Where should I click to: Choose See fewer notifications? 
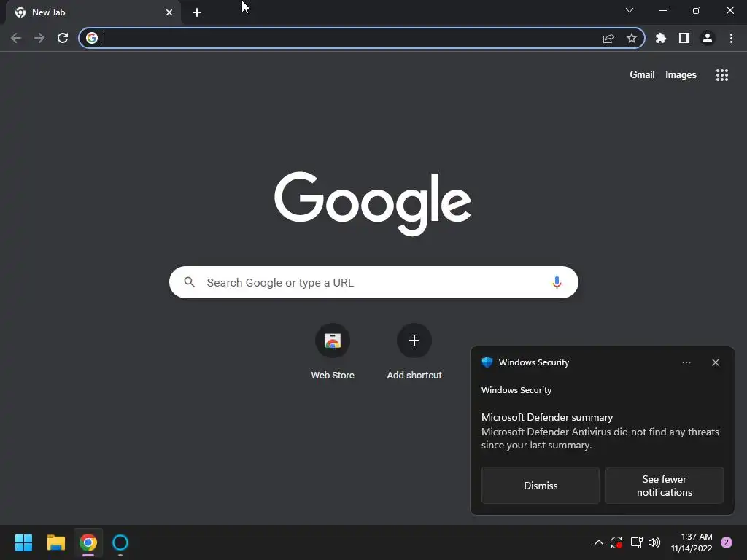[664, 485]
